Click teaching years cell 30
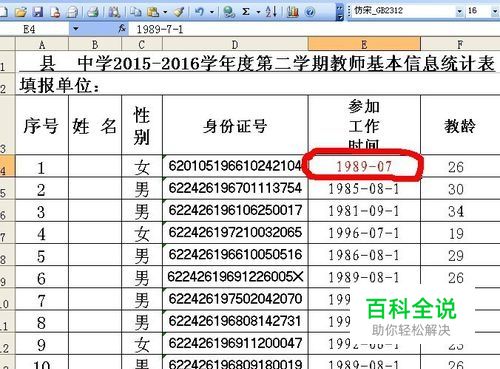The width and height of the screenshot is (500, 369). (460, 189)
